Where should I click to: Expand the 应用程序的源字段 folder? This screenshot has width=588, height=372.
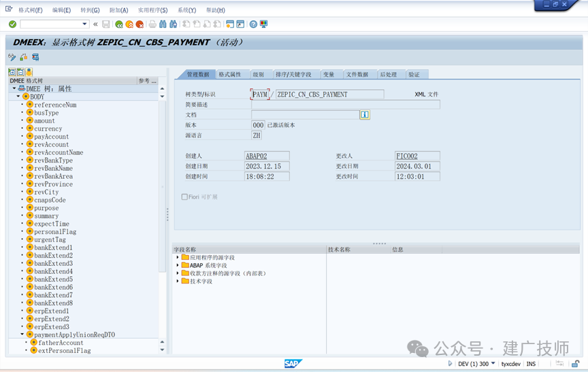point(178,257)
